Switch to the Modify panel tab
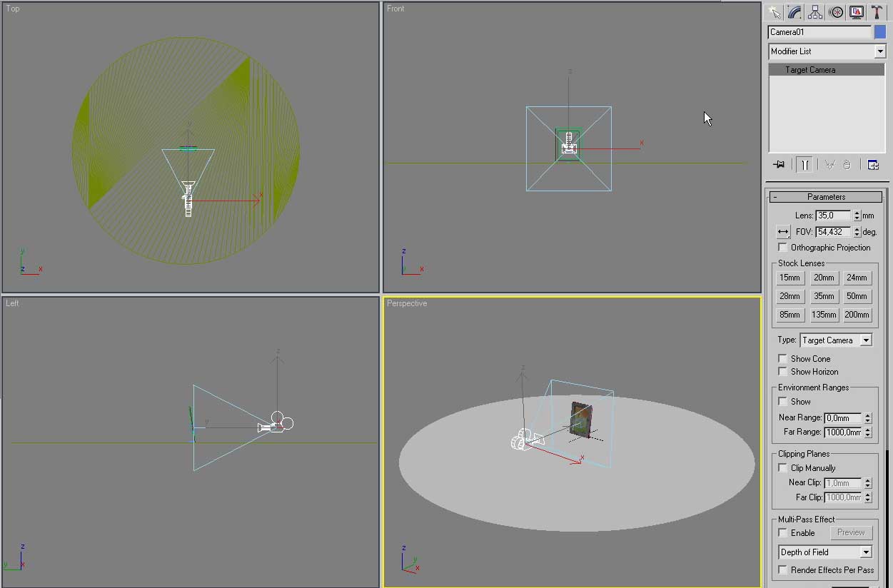This screenshot has width=893, height=588. pos(794,12)
